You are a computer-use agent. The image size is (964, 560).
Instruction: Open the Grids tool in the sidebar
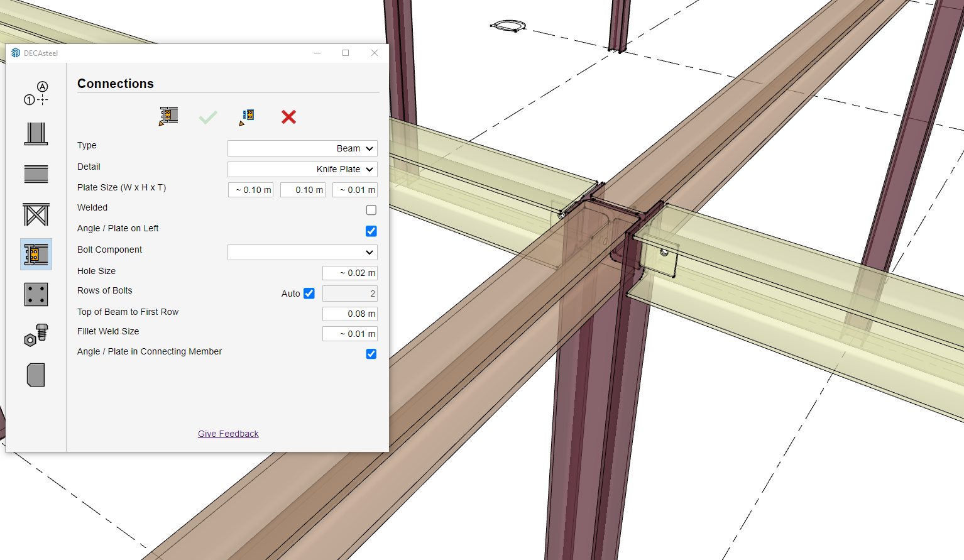pyautogui.click(x=36, y=93)
